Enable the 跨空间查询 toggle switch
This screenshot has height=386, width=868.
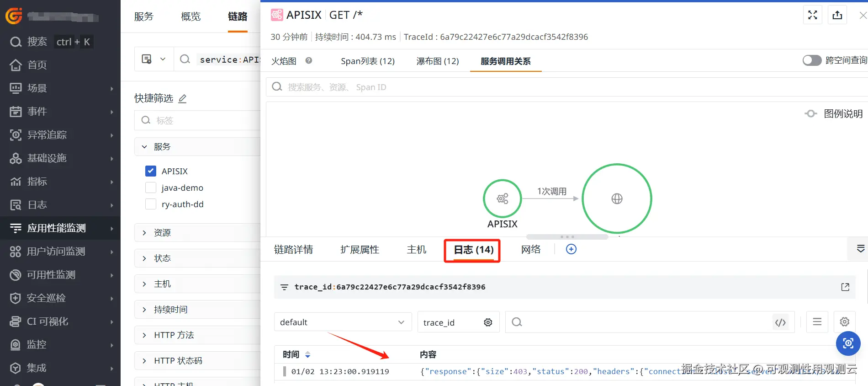[x=812, y=60]
